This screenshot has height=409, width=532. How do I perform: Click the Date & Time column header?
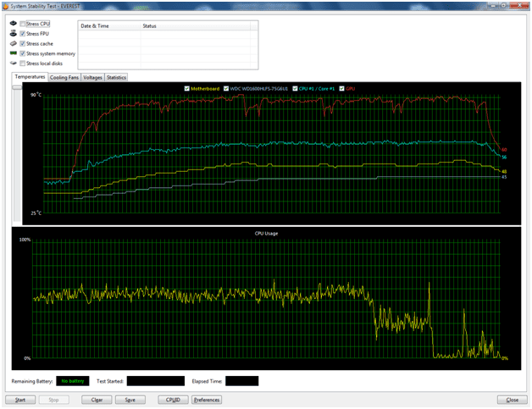pyautogui.click(x=92, y=26)
